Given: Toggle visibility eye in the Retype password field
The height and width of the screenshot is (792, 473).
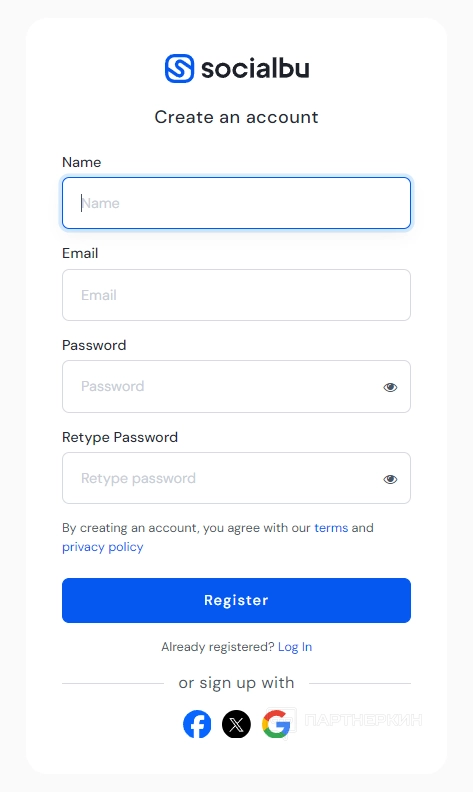Looking at the screenshot, I should (390, 479).
